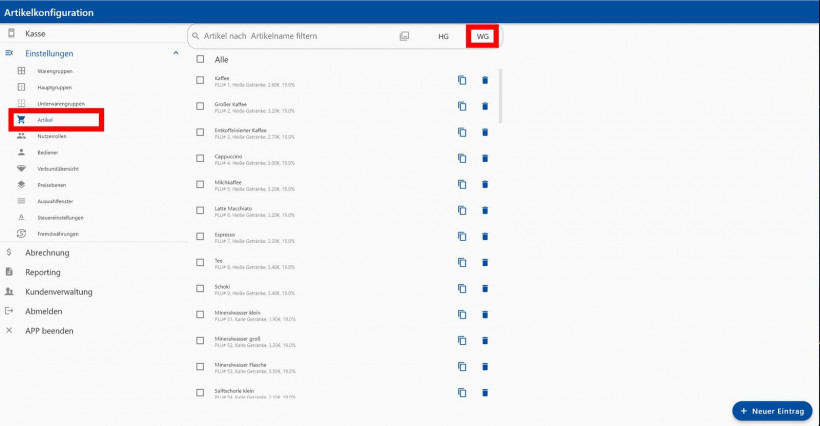Duplicate the Cappuccino article

click(x=462, y=158)
